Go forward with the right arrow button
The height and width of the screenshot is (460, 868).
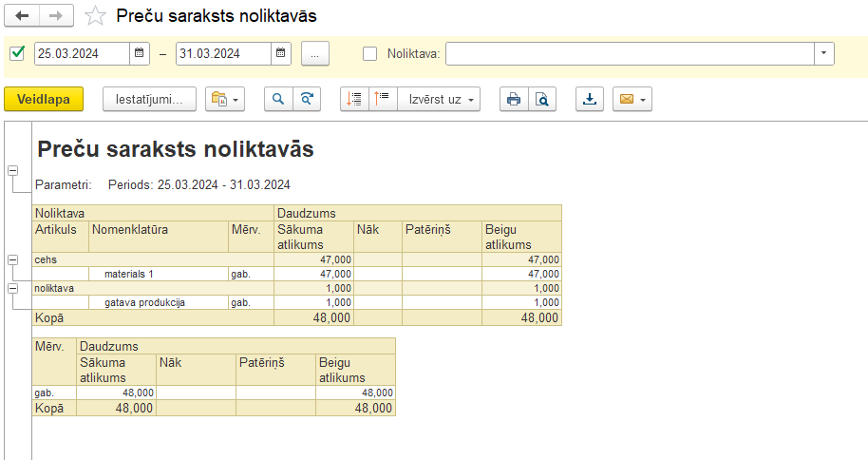(56, 15)
